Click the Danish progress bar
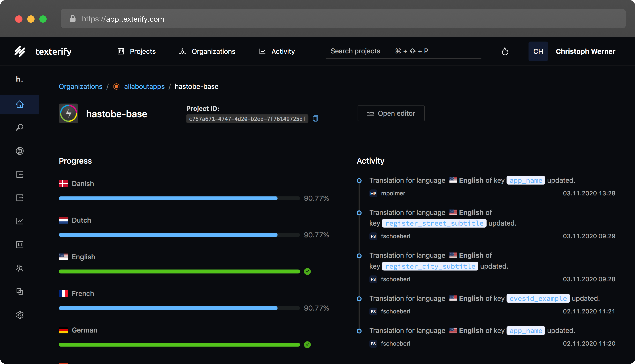Image resolution: width=635 pixels, height=364 pixels. 179,198
